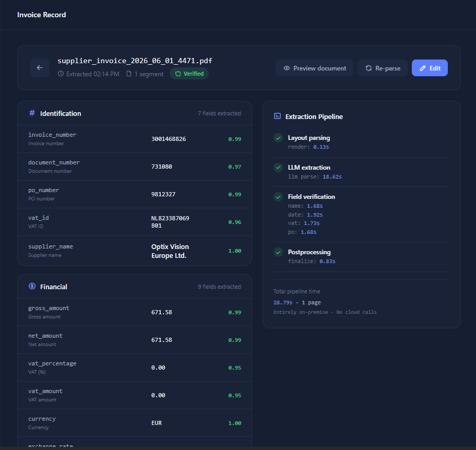Click the vat_amount value 0.00
The width and height of the screenshot is (476, 450).
(158, 395)
